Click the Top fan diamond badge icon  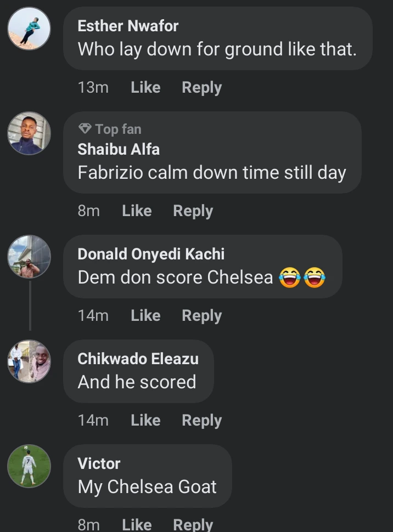click(85, 129)
